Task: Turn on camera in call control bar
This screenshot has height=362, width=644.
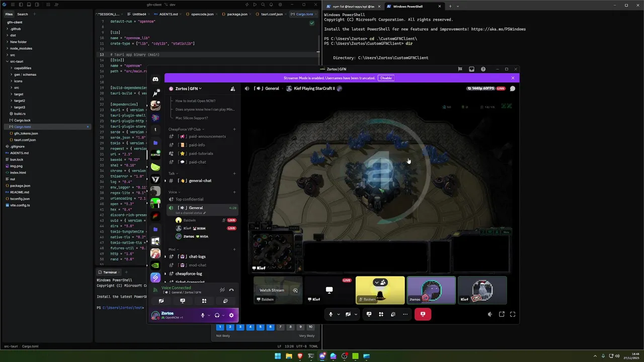Action: (348, 314)
